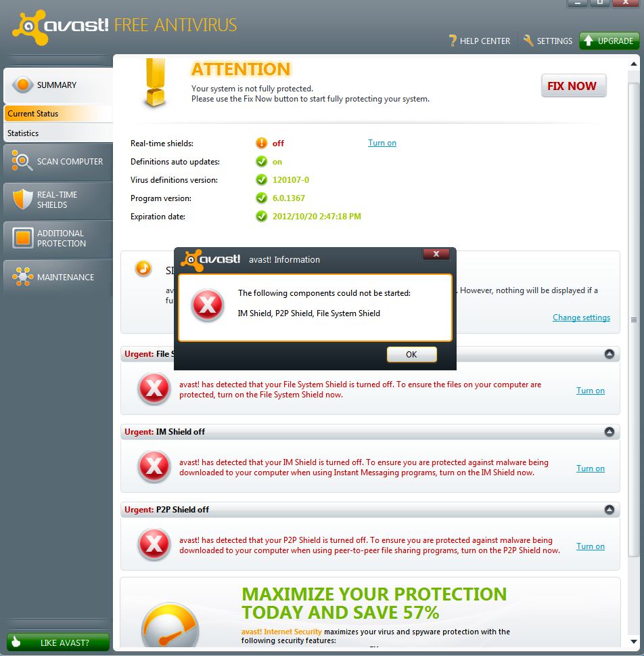Click the virus definitions version 120107-0
The image size is (644, 656).
pyautogui.click(x=291, y=180)
